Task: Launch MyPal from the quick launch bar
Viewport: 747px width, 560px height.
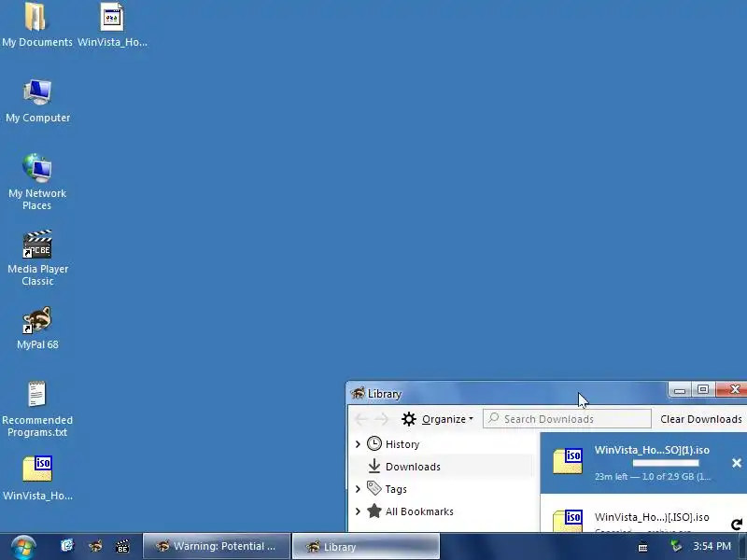Action: [95, 546]
